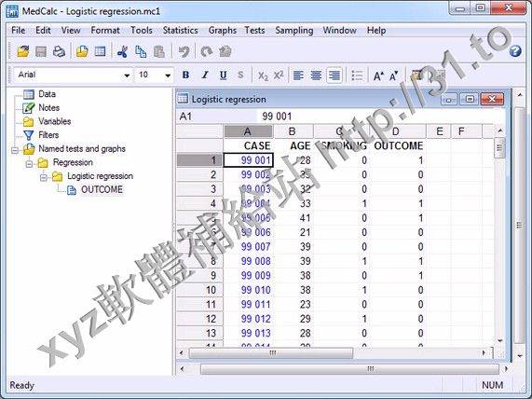Select column A header
Viewport: 532px width, 399px height.
[x=248, y=131]
